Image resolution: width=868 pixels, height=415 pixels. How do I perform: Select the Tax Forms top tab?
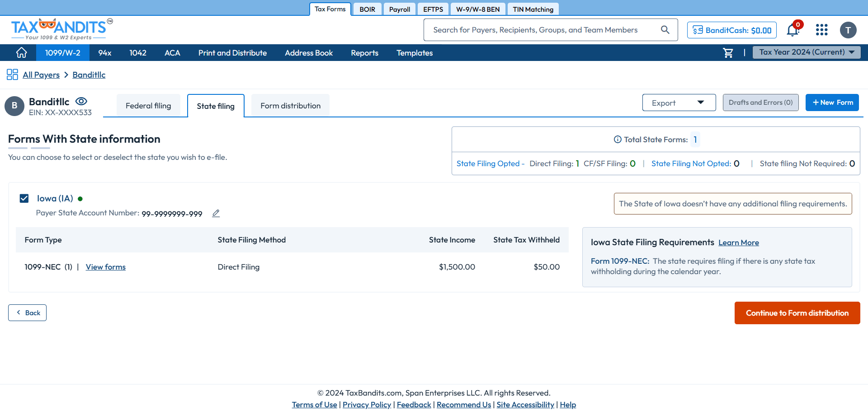pos(330,9)
